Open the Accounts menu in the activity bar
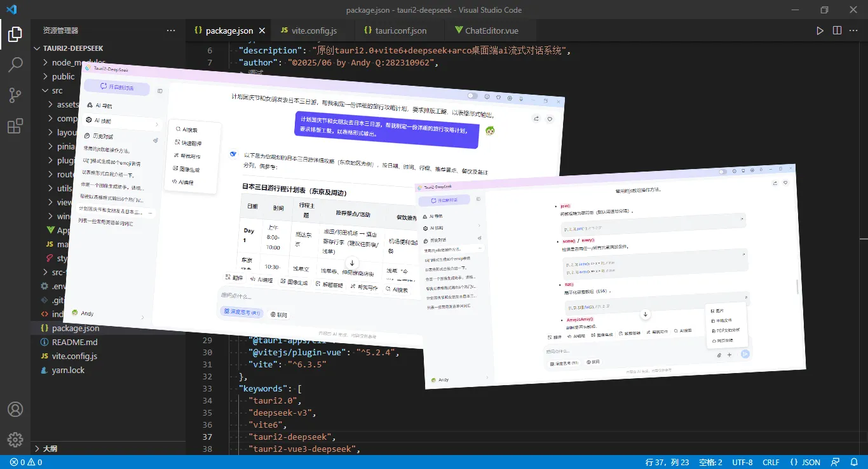Screen dimensions: 868x469 click(x=15, y=409)
